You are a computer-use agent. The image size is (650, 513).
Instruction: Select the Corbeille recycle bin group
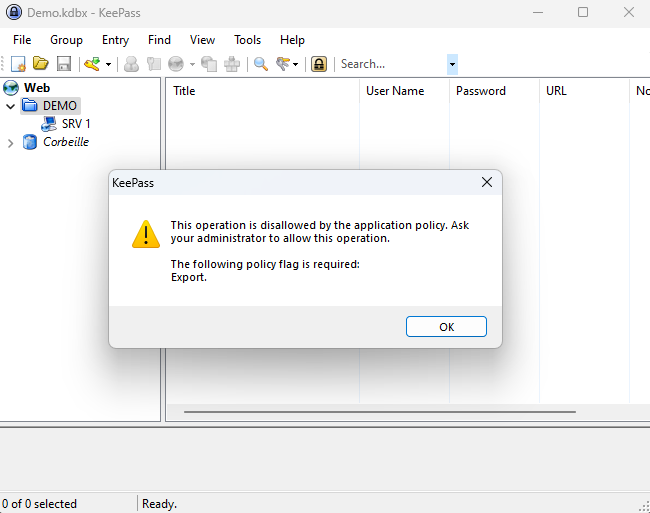click(x=66, y=142)
